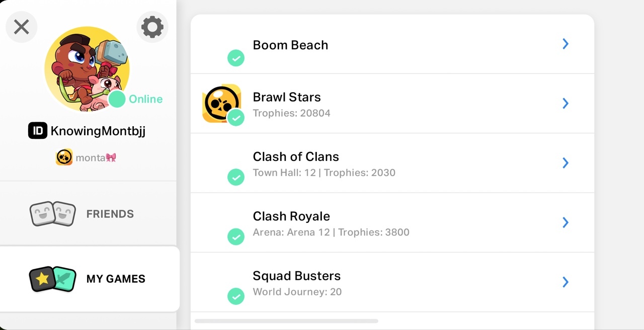Screen dimensions: 644x330
Task: Click the Clash of Clans green checkmark
Action: pos(235,177)
